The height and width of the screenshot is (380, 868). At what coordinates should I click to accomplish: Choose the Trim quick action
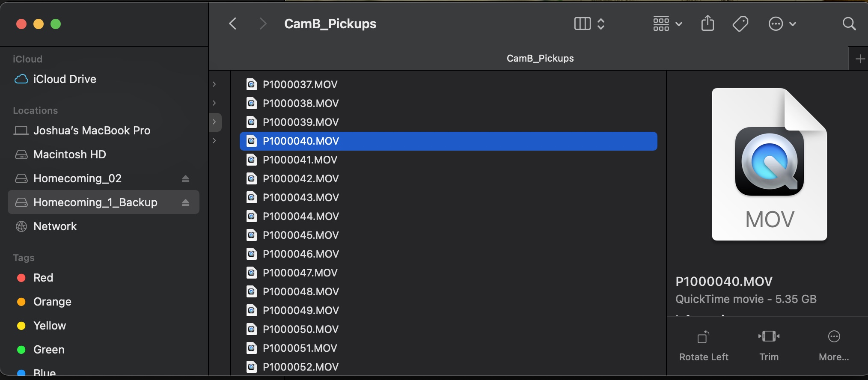769,346
